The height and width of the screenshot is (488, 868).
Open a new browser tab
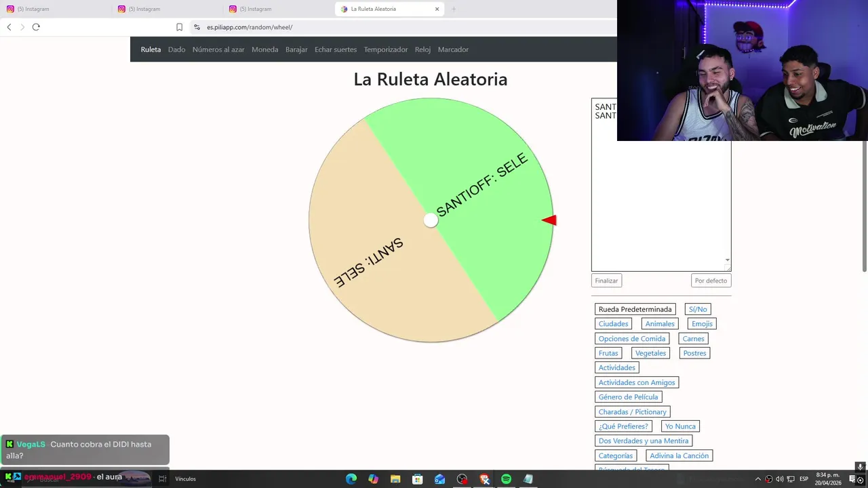tap(454, 9)
